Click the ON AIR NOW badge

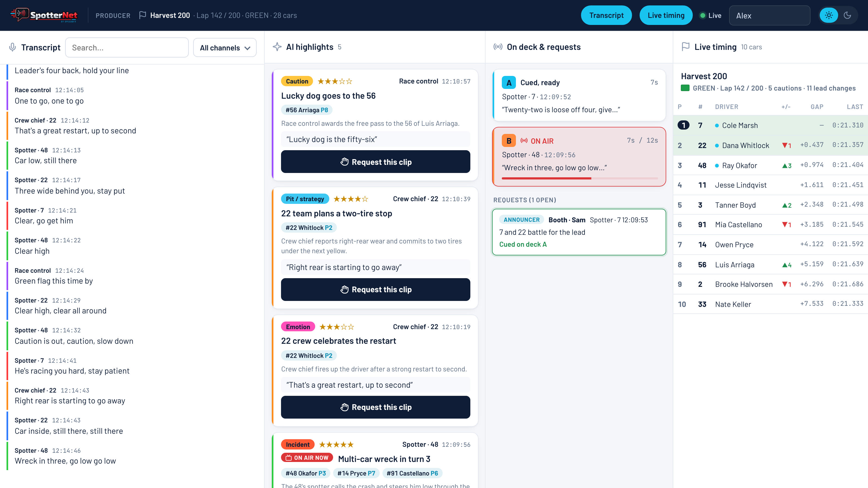(x=307, y=458)
